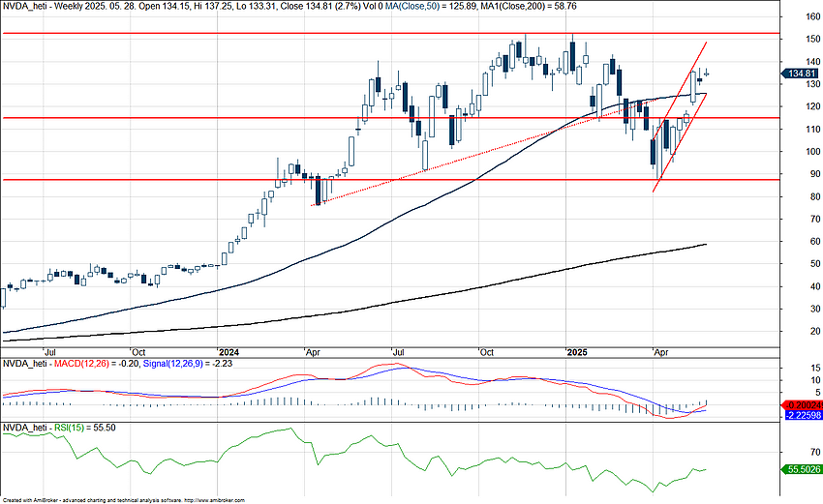823x504 pixels.
Task: Click the 80 price axis label
Action: pos(815,196)
